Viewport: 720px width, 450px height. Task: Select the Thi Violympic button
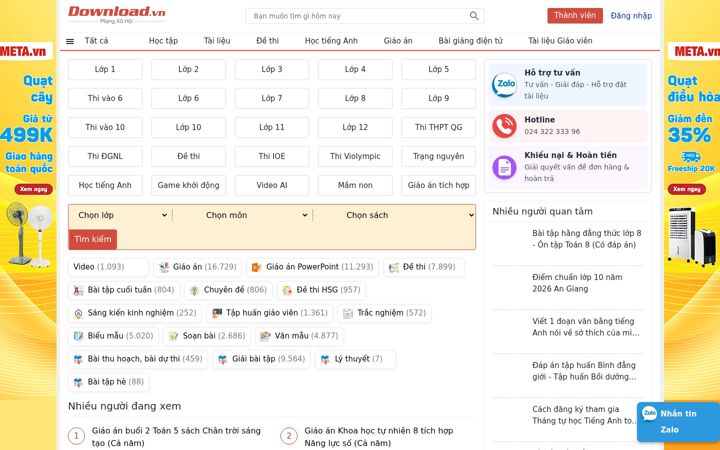[x=355, y=156]
